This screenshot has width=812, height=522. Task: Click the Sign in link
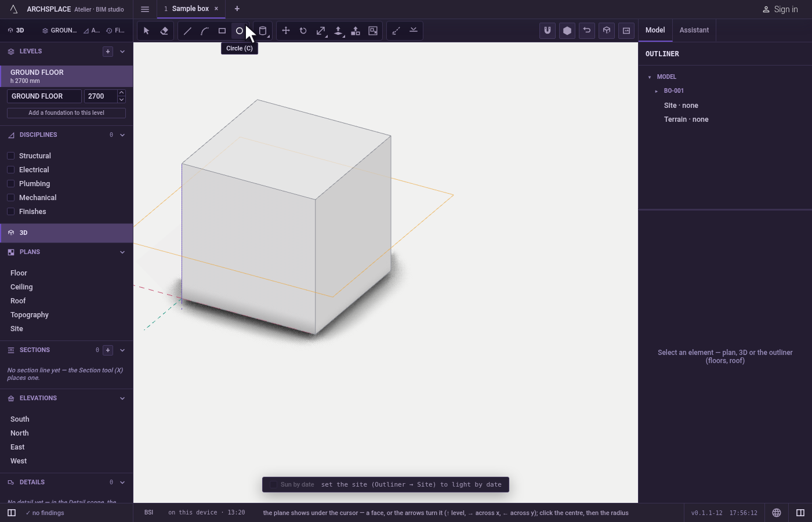click(x=780, y=9)
